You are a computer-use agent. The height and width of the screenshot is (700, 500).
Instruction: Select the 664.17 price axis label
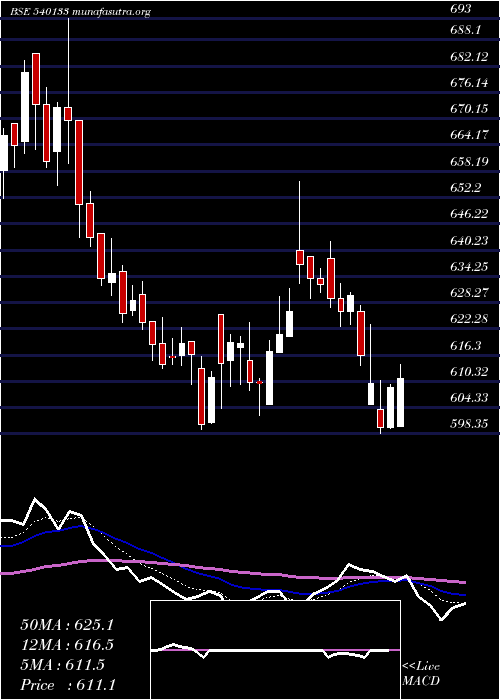470,135
